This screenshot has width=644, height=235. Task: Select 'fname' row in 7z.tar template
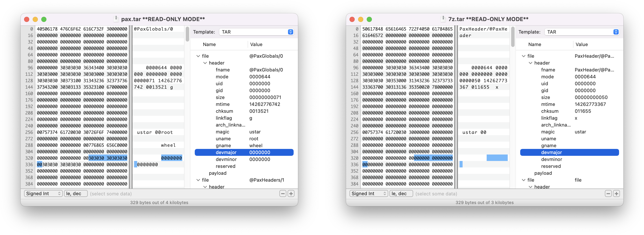tap(569, 70)
